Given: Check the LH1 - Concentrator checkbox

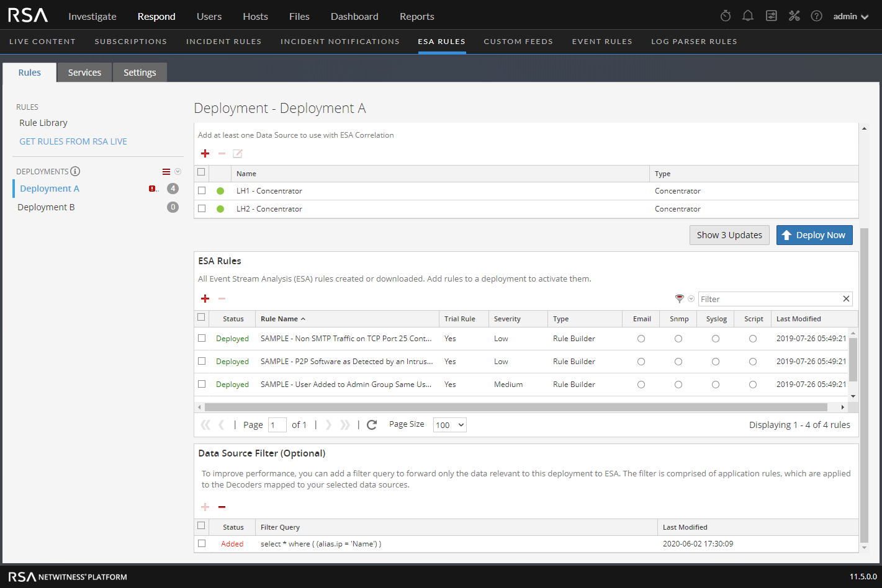Looking at the screenshot, I should (x=202, y=191).
